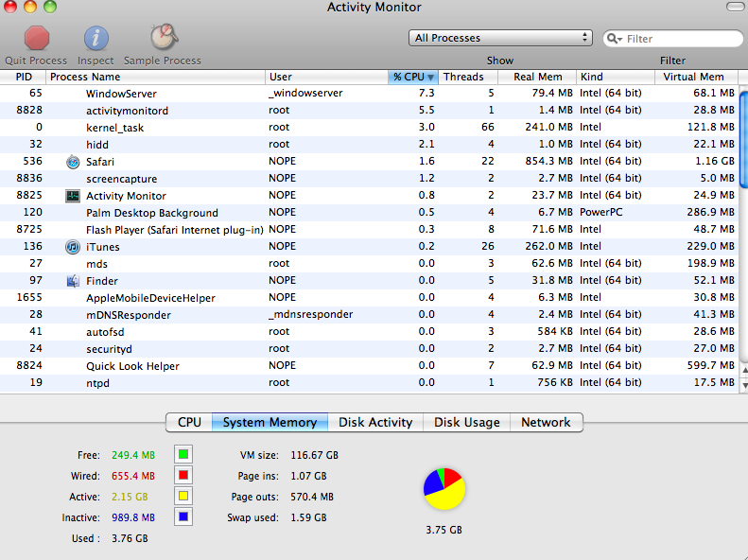Click the VM size 116.67 GB value
The height and width of the screenshot is (560, 748).
[x=314, y=455]
